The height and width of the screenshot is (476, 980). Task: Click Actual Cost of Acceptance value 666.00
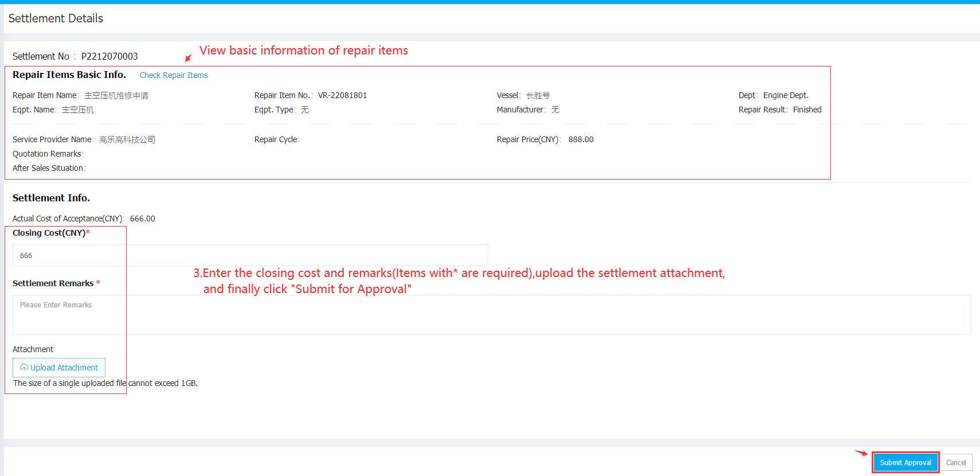143,219
